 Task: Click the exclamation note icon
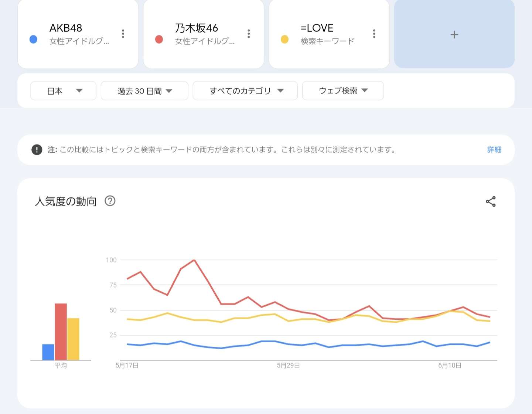[x=37, y=150]
